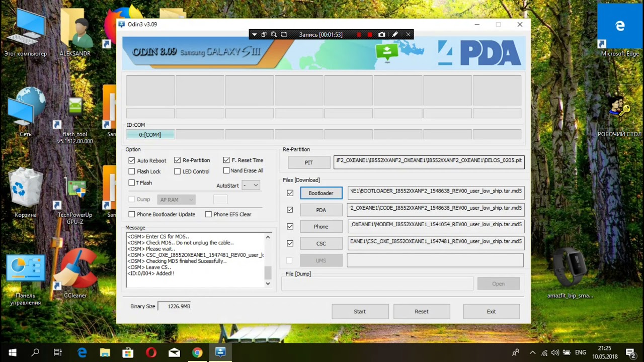Viewport: 644px width, 362px height.
Task: Open Task View on taskbar
Action: tap(58, 352)
